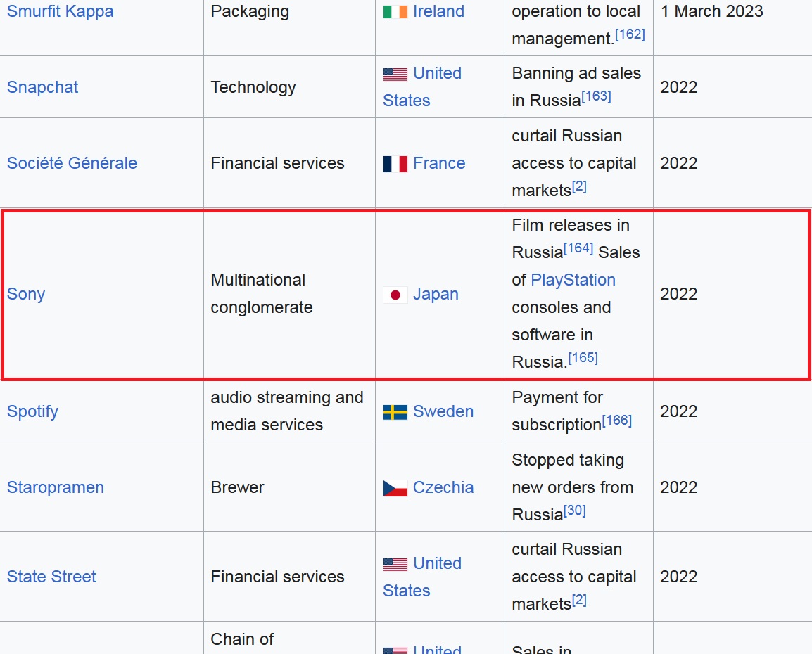Click the Japan flag icon
The width and height of the screenshot is (812, 654).
pos(395,295)
